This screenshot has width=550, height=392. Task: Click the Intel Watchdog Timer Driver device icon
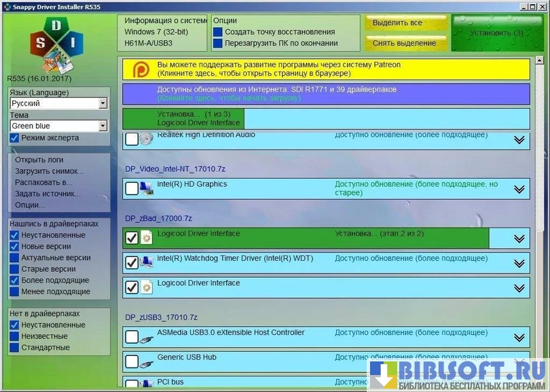[x=147, y=262]
